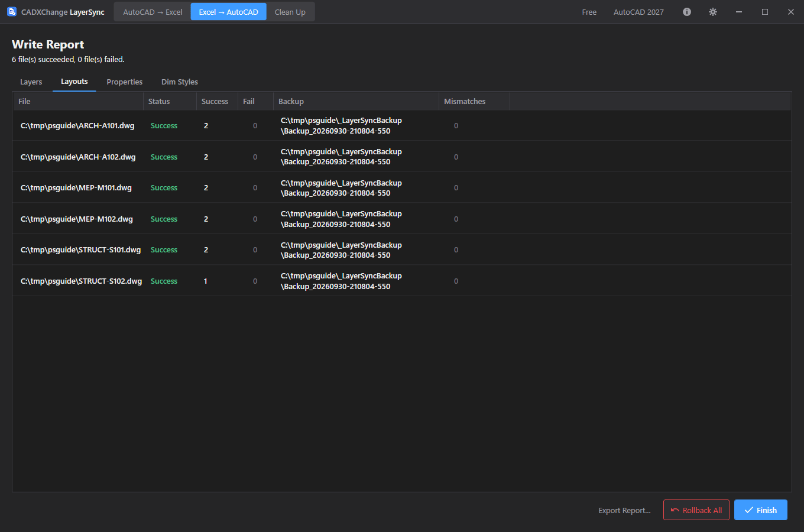Sort by the Mismatches column header

(474, 102)
